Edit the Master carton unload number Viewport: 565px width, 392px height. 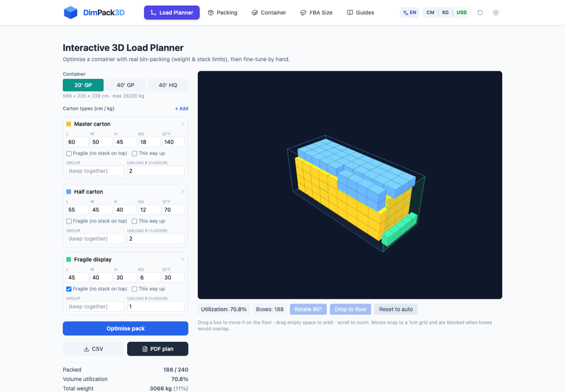tap(156, 171)
